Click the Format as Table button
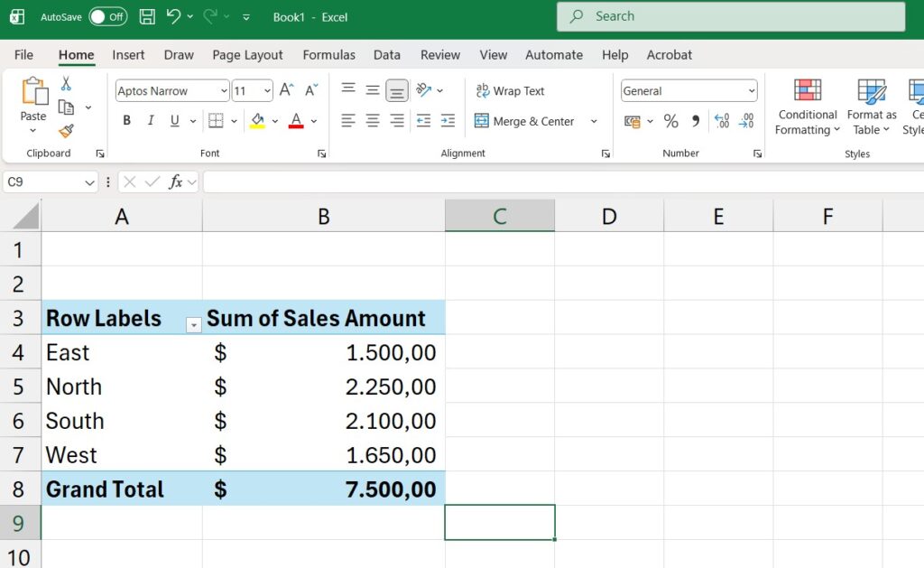 (x=870, y=107)
